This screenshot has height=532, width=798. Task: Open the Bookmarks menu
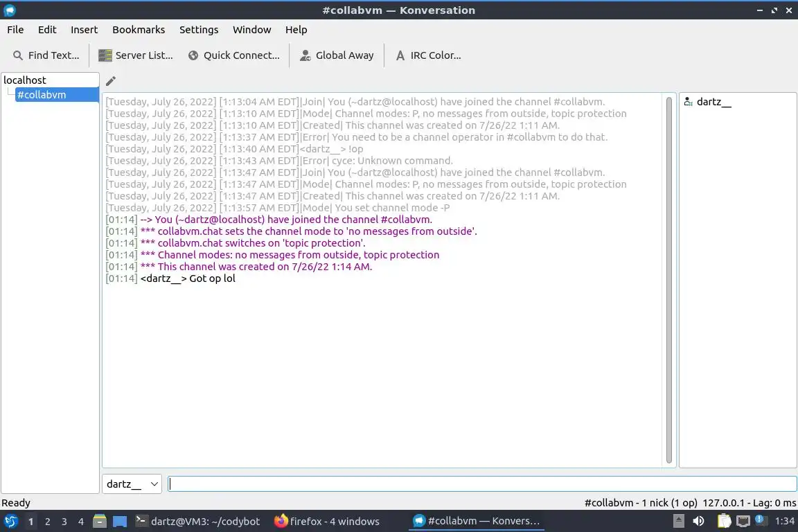[x=139, y=30]
